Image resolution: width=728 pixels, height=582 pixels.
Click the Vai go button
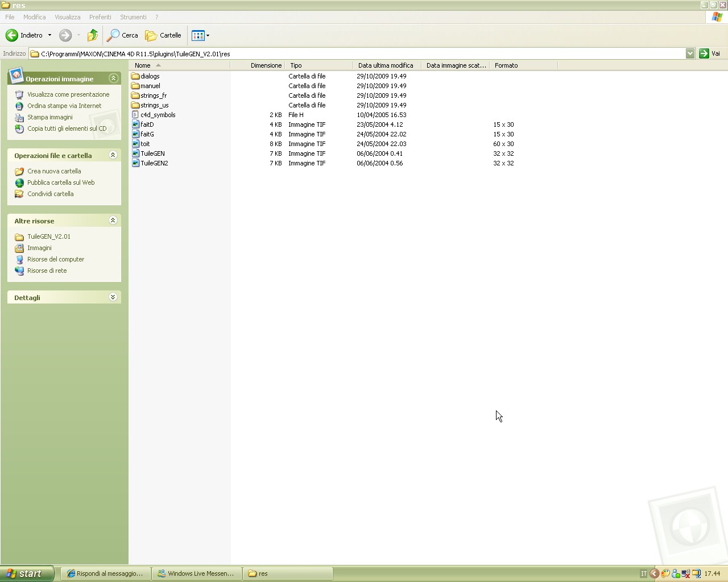click(x=710, y=53)
